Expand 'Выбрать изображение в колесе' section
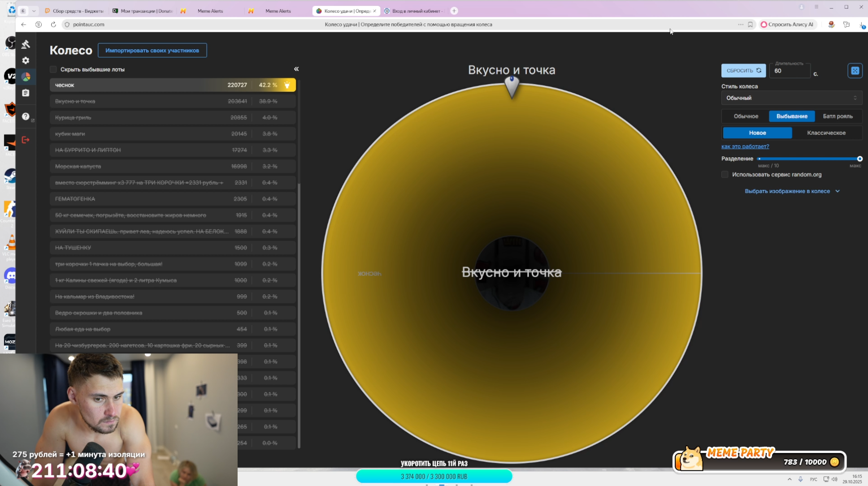The image size is (868, 486). [x=791, y=191]
